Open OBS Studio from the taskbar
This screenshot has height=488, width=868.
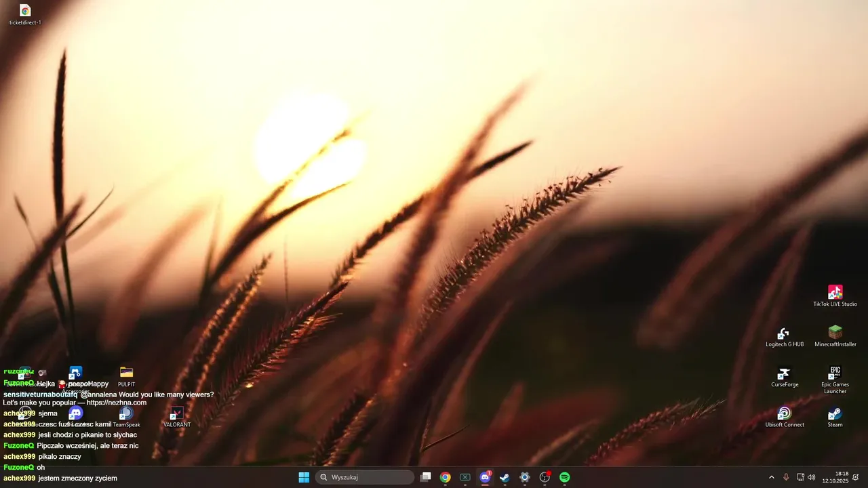[x=545, y=477]
